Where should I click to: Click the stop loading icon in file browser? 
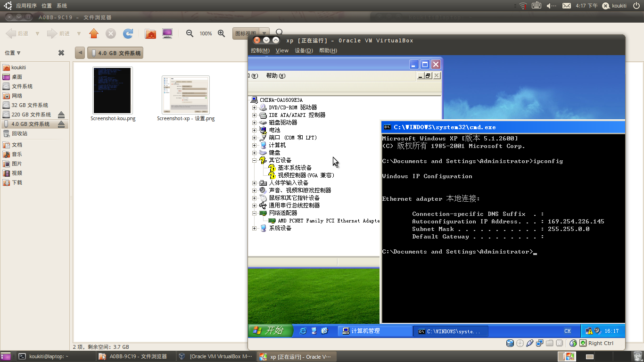point(111,33)
